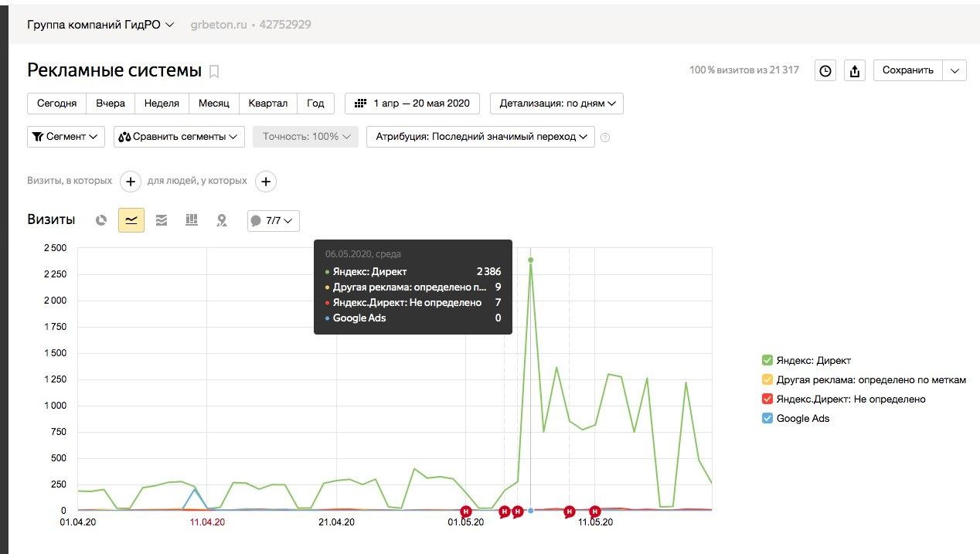Select the Квартал period tab
Screen dimensions: 980x554
point(267,104)
